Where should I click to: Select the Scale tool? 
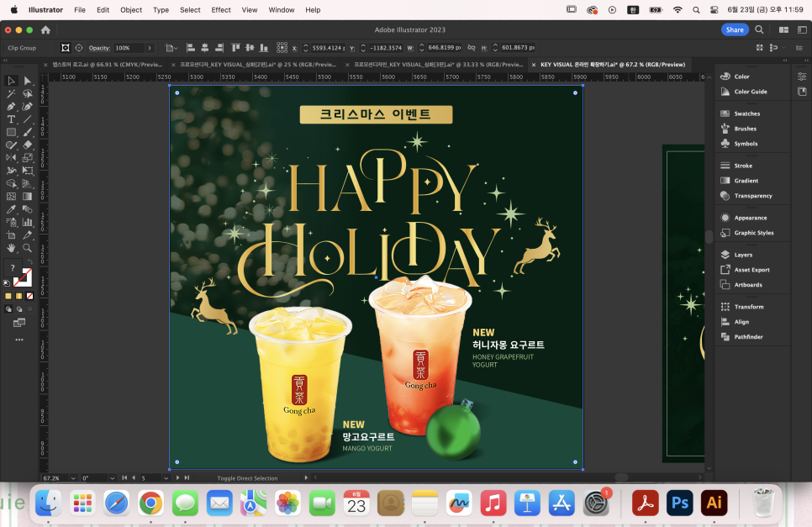click(x=28, y=158)
